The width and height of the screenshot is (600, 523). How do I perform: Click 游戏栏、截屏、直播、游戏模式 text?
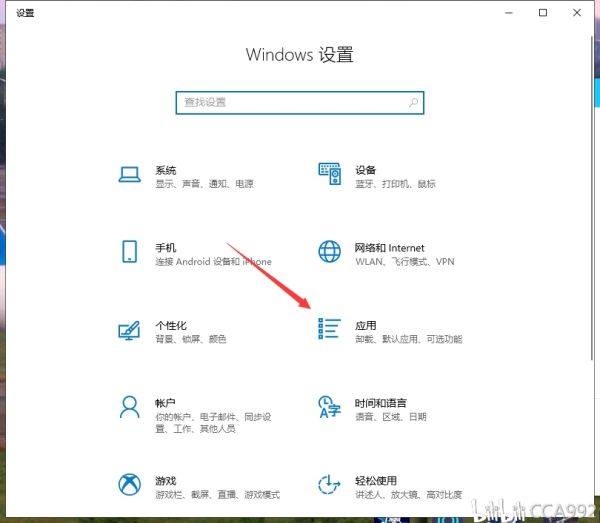pyautogui.click(x=217, y=495)
